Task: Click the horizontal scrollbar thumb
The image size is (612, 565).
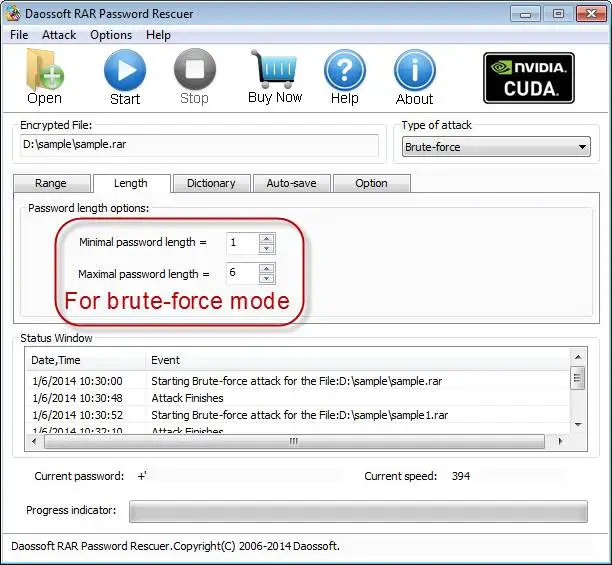Action: pos(294,441)
